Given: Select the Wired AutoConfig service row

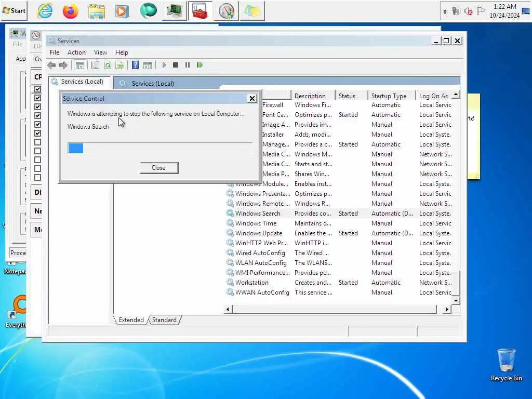Looking at the screenshot, I should click(x=339, y=253).
